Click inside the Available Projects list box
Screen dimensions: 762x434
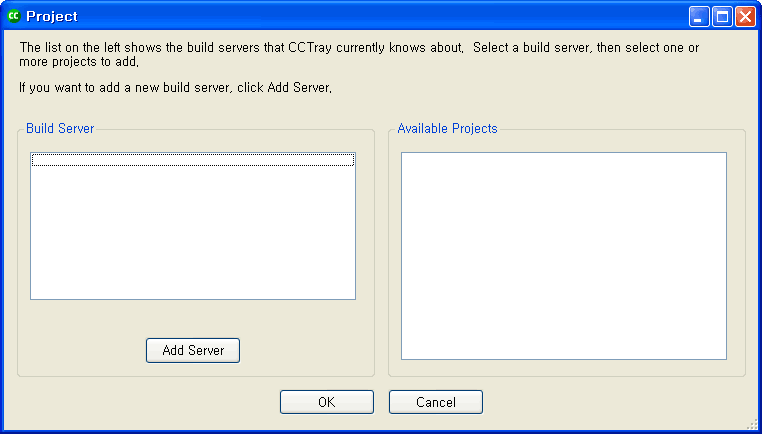point(563,255)
